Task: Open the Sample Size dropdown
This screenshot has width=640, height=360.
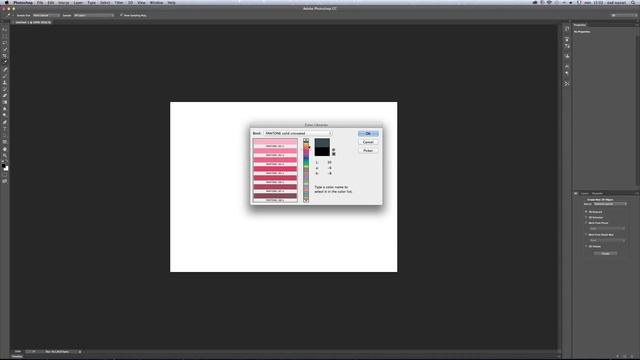Action: [46, 15]
